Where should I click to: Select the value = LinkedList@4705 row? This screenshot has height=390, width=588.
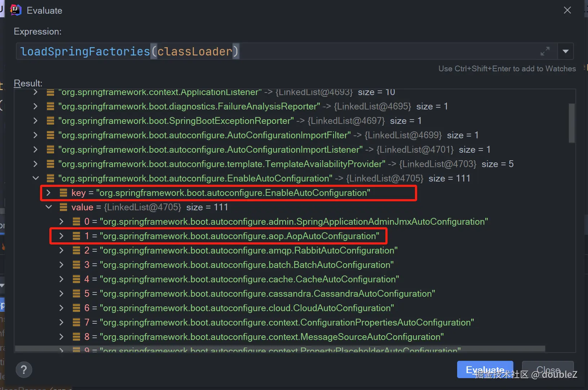point(150,207)
